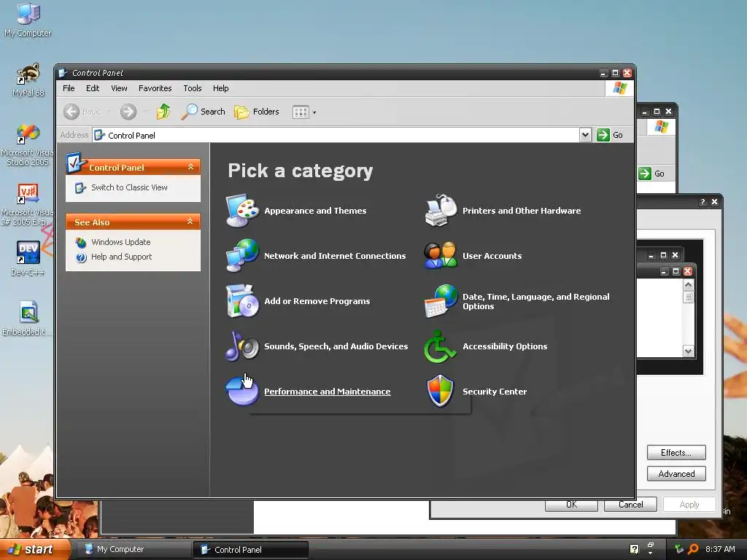Open Dev-C++ desktop icon
Image resolution: width=747 pixels, height=560 pixels.
[28, 259]
